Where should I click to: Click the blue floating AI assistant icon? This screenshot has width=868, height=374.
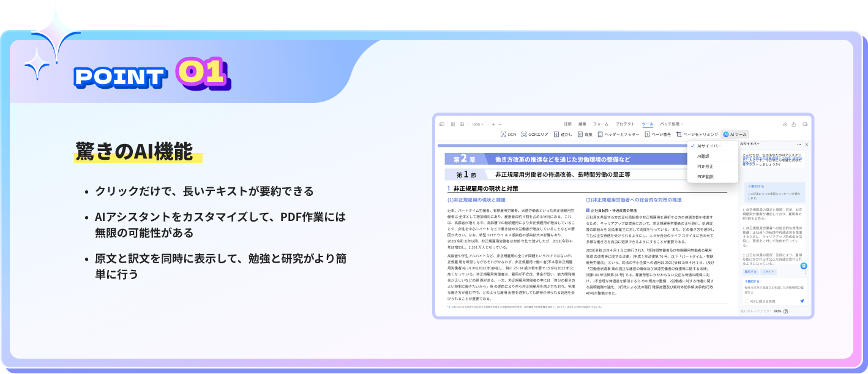804,266
